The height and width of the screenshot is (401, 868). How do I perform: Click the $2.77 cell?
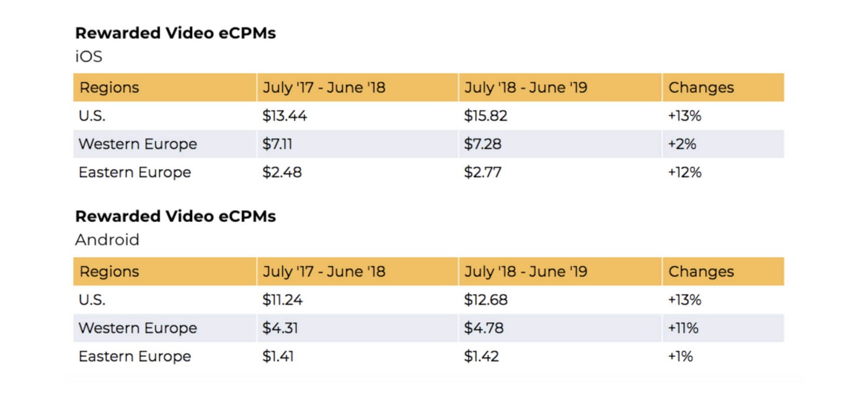[x=482, y=172]
